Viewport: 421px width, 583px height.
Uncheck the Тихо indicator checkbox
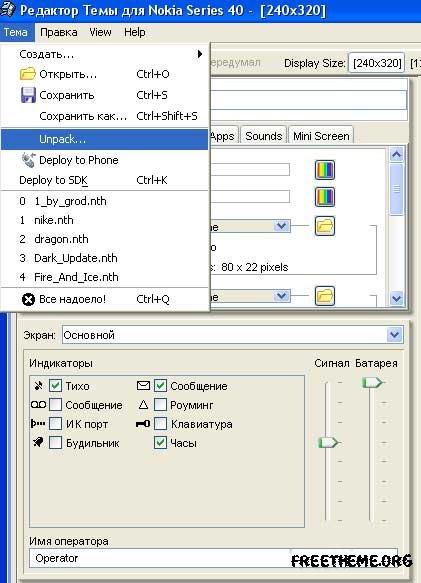[x=55, y=386]
